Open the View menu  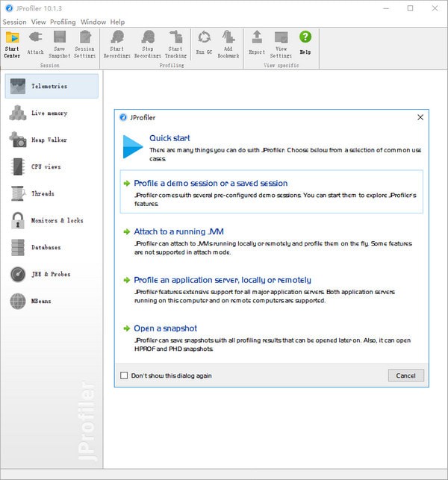tap(38, 22)
